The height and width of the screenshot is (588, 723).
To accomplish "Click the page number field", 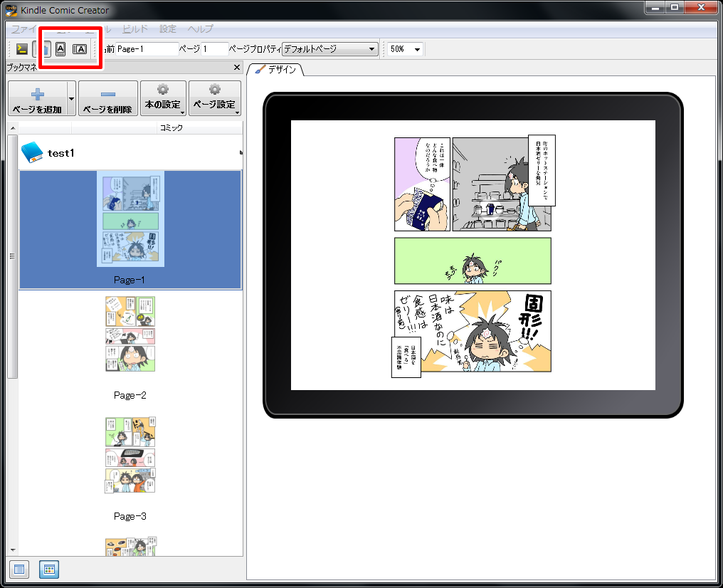I will [x=214, y=49].
